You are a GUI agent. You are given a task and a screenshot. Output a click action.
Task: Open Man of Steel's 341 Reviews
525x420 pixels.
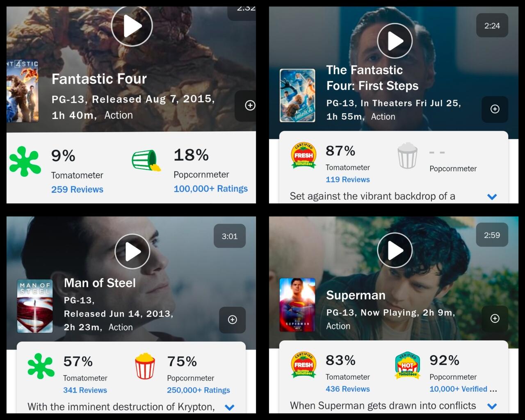point(85,390)
